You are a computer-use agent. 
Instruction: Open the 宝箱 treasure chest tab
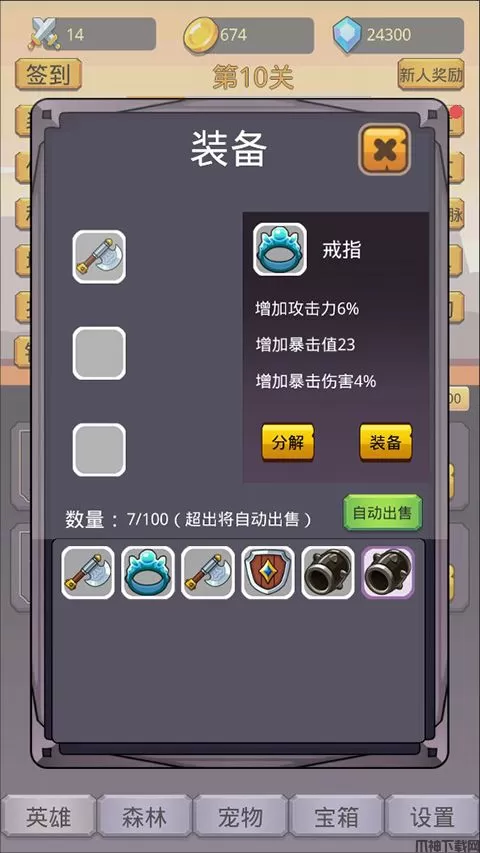[x=336, y=817]
